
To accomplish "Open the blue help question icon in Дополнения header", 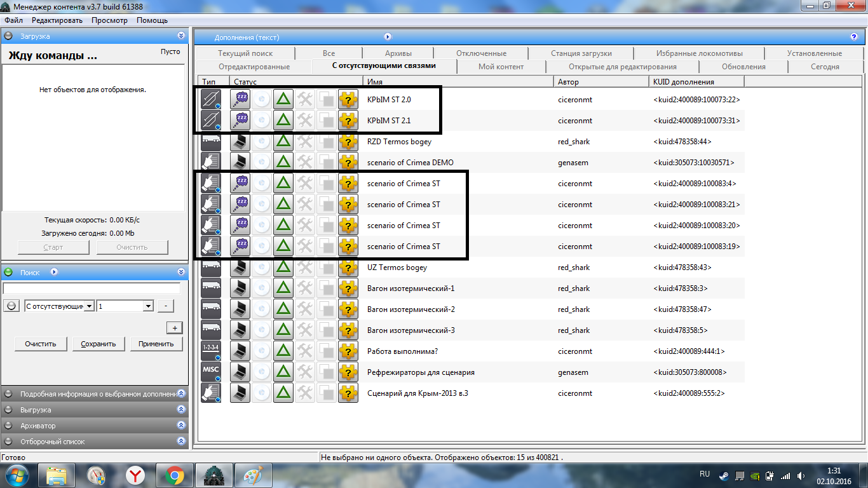I will [854, 37].
